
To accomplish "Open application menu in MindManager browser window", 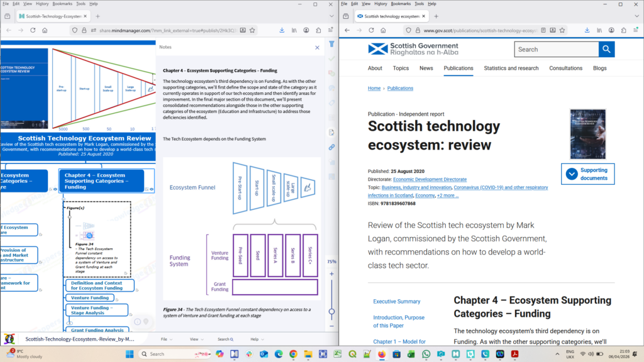I will (x=331, y=30).
